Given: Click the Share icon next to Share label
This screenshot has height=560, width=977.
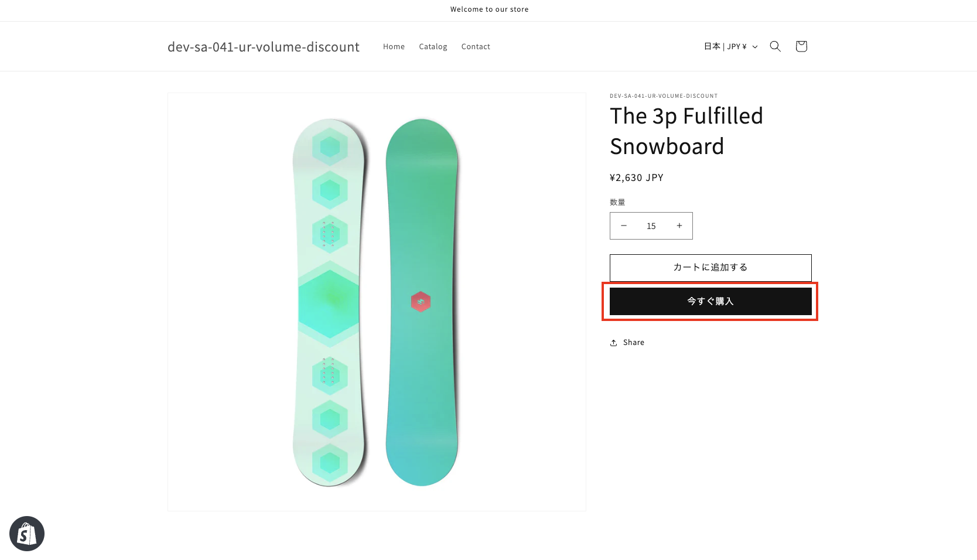Looking at the screenshot, I should point(613,342).
